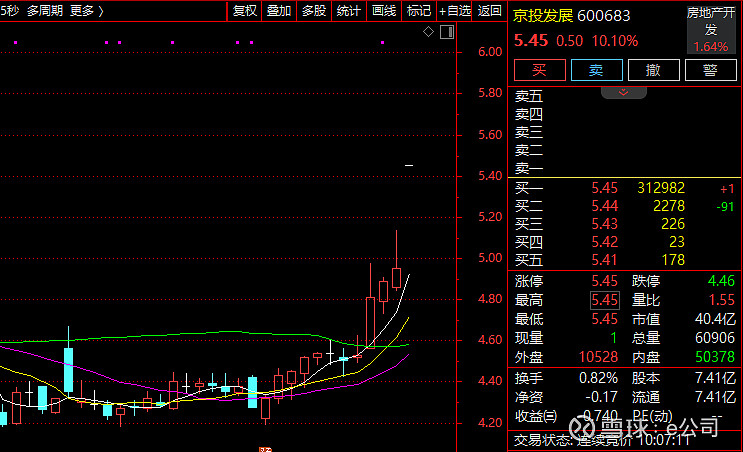Click the 撤 cancel order button
Viewport: 743px width, 452px height.
(x=653, y=69)
